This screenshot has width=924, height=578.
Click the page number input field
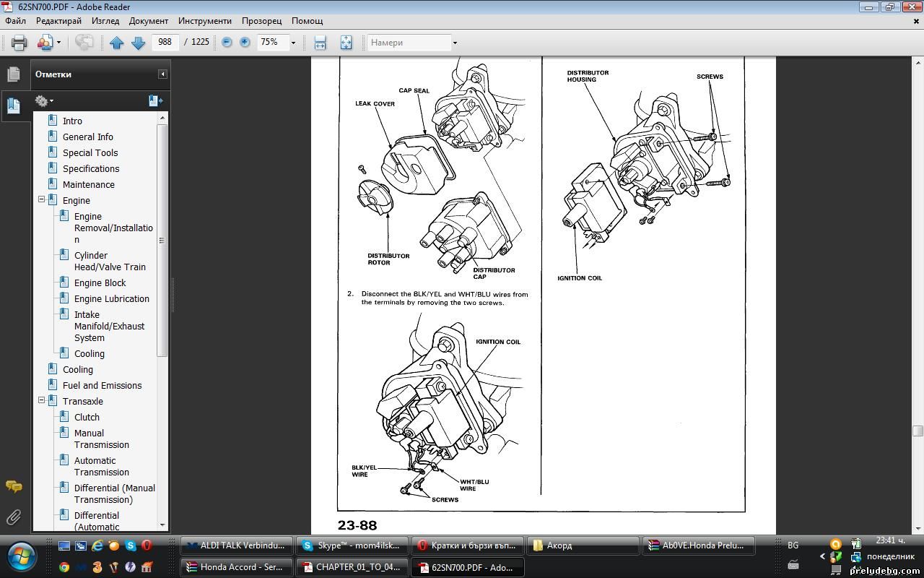165,42
